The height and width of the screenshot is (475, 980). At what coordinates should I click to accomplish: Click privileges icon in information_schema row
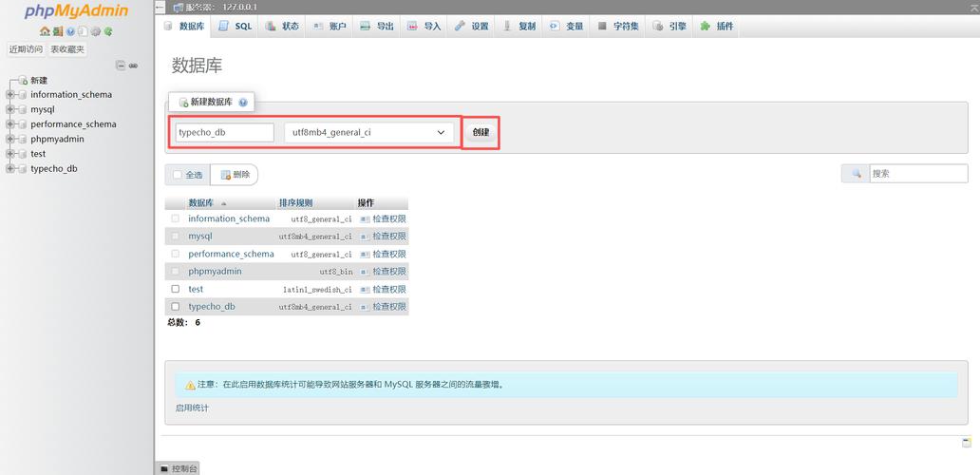coord(365,219)
